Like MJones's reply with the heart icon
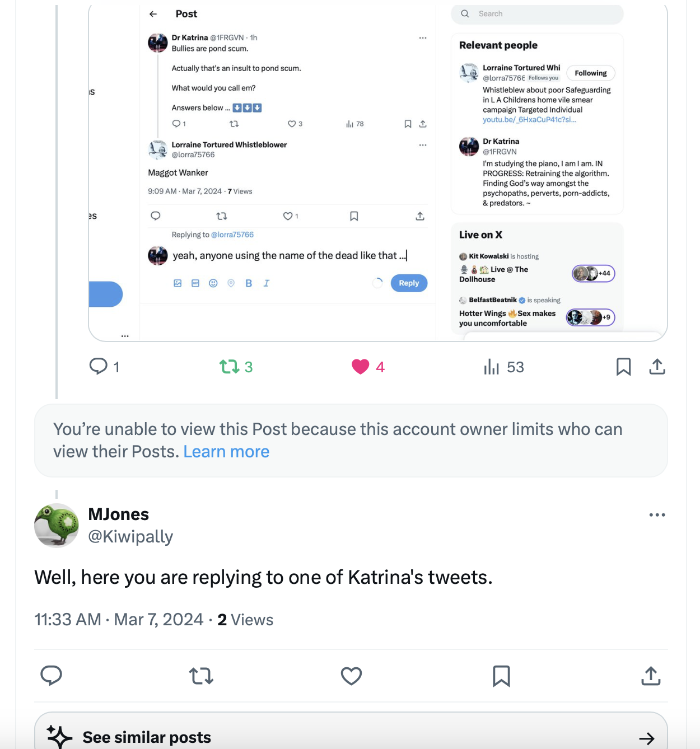The width and height of the screenshot is (700, 749). (x=351, y=676)
